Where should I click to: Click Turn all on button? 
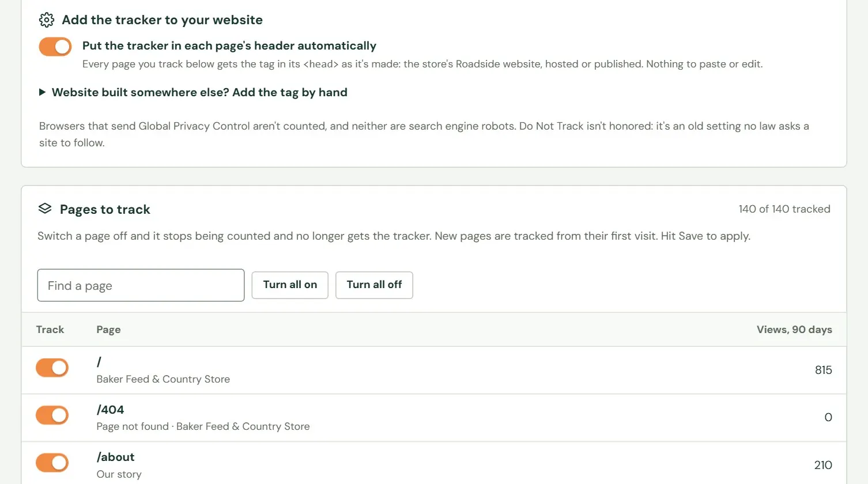[x=290, y=285]
